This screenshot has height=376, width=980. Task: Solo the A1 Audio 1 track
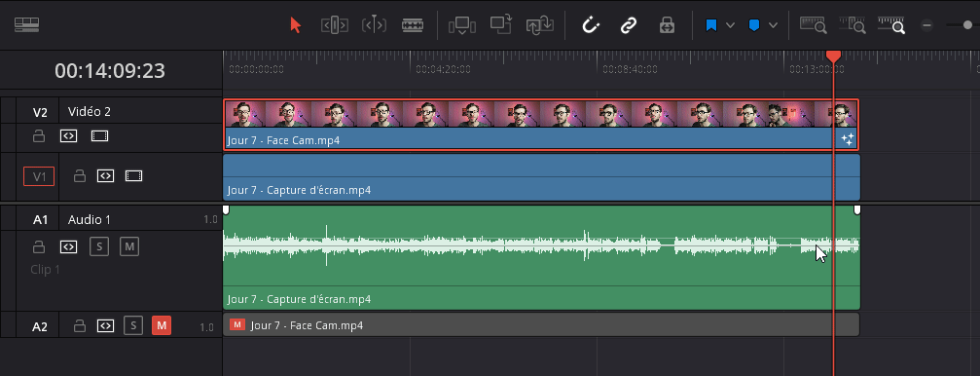tap(98, 246)
